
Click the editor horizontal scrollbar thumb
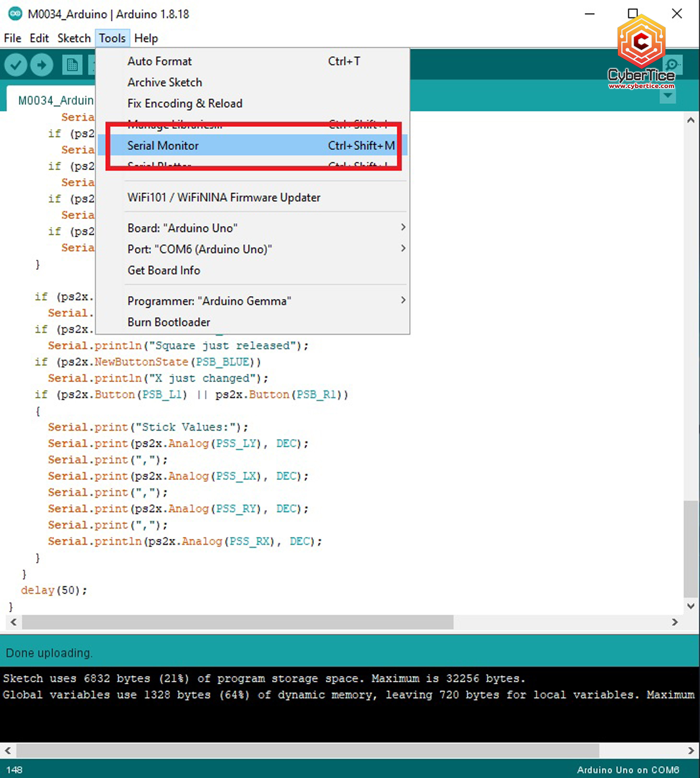pyautogui.click(x=238, y=622)
